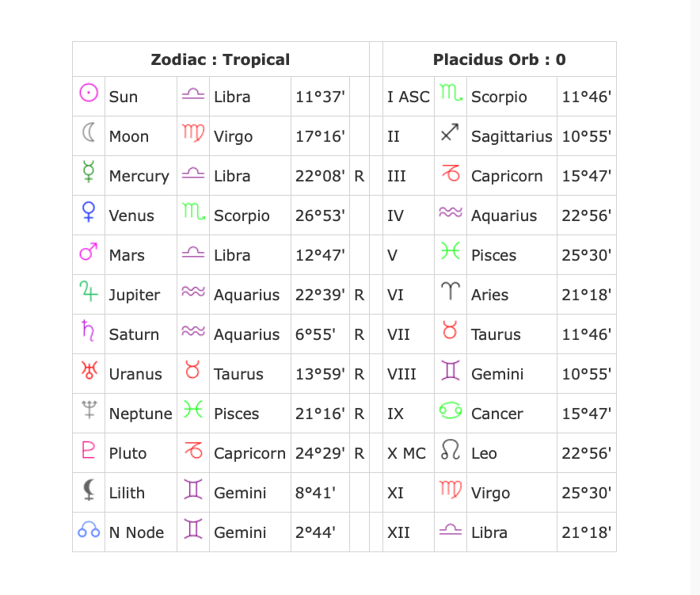The image size is (700, 595).
Task: Select the "I ASC" house cell
Action: pyautogui.click(x=408, y=97)
